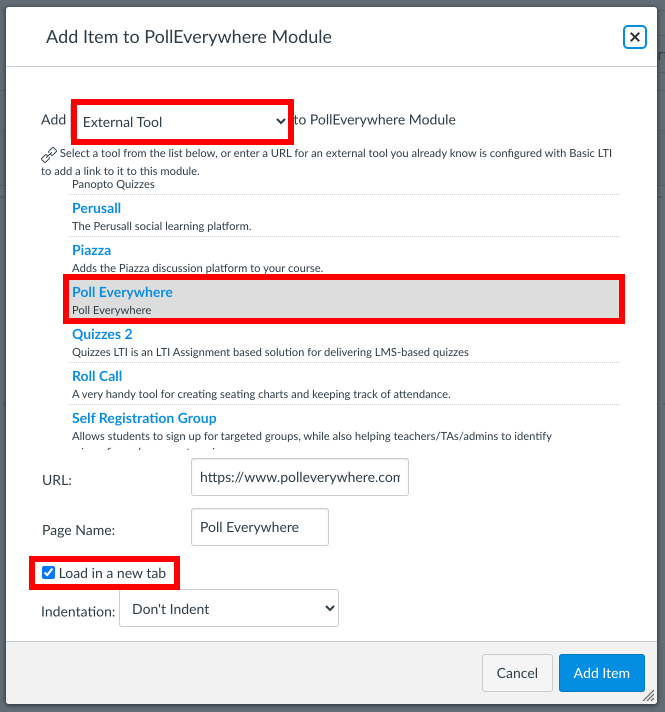The width and height of the screenshot is (665, 712).
Task: Click the External Tool dropdown arrow
Action: click(280, 121)
